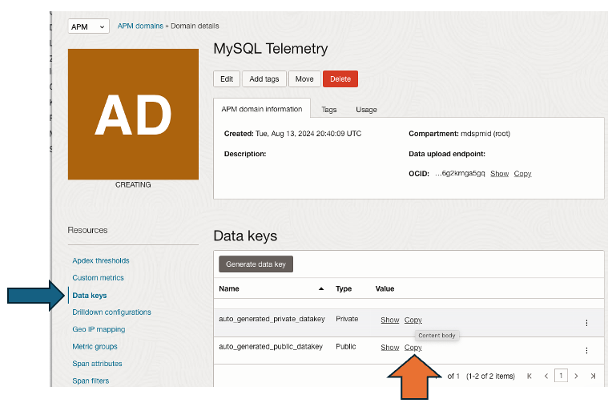The width and height of the screenshot is (612, 416).
Task: Open Span attributes resource
Action: (97, 364)
